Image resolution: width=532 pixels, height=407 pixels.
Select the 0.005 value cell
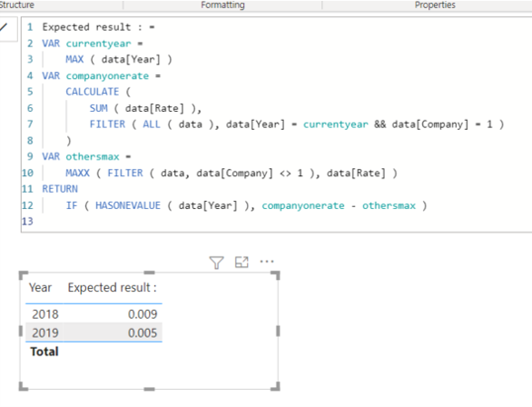(x=143, y=333)
